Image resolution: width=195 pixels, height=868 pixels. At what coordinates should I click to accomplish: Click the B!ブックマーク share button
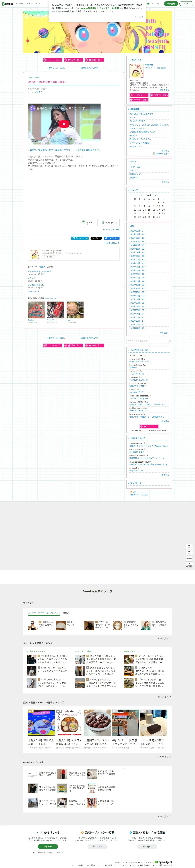(80, 238)
